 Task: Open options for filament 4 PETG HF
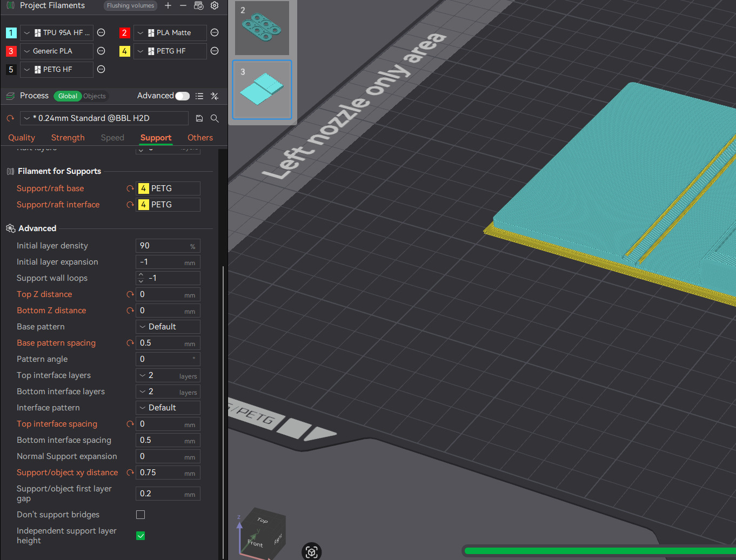tap(215, 51)
